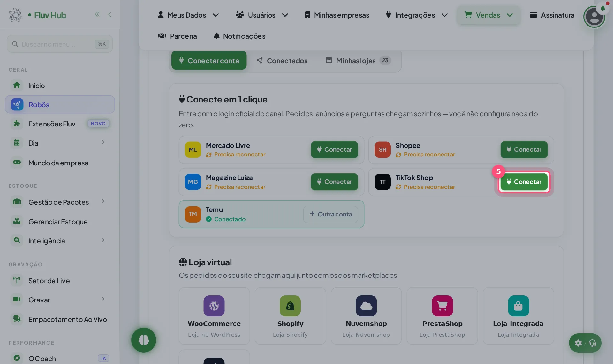Click the single left chevron in the sidebar header
The width and height of the screenshot is (613, 364).
pyautogui.click(x=110, y=14)
